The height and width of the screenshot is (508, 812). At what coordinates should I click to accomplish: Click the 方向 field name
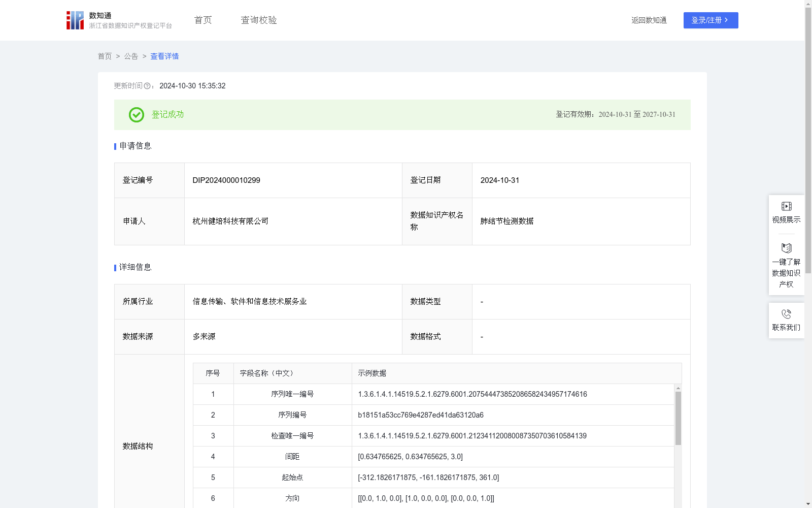point(292,498)
